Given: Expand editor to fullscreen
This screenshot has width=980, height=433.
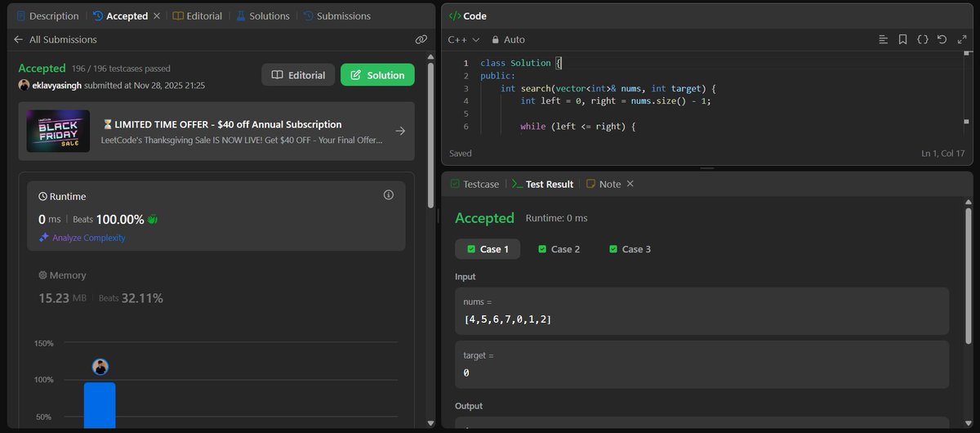Looking at the screenshot, I should (x=961, y=39).
